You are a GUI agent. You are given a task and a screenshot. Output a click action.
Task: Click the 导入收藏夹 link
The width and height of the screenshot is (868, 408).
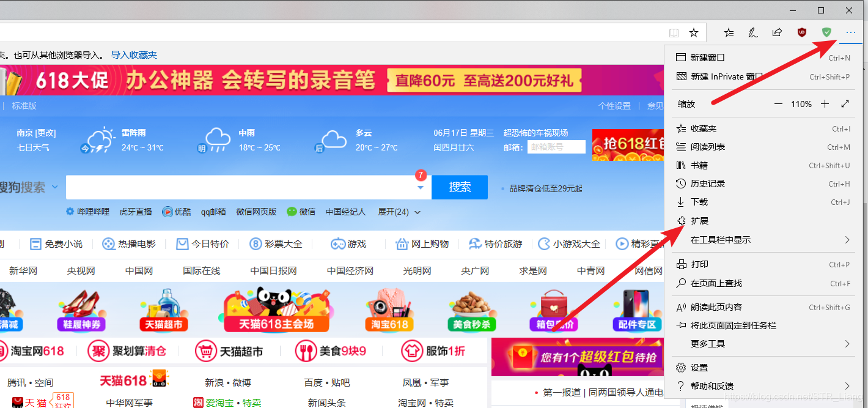(134, 55)
